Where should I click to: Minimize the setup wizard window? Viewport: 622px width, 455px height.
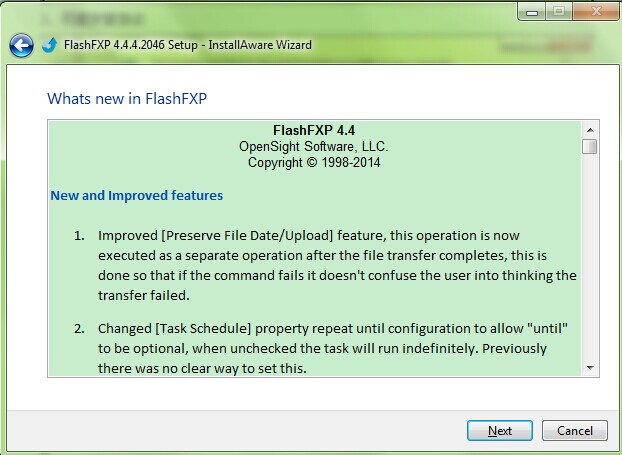531,11
